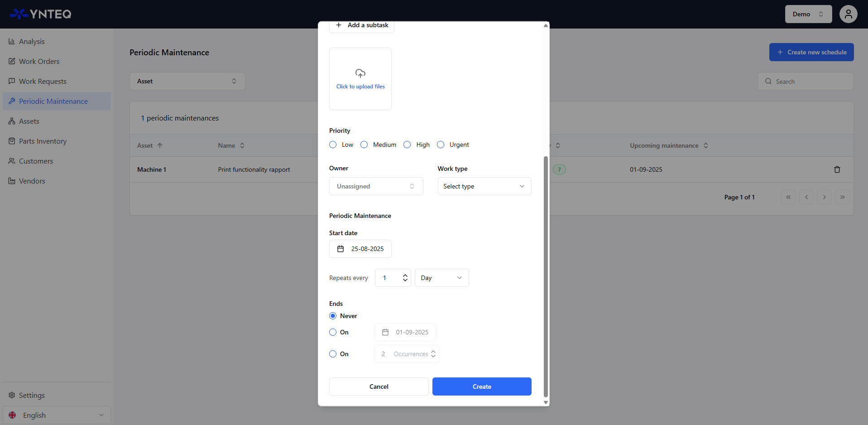Go to the next page arrow
Image resolution: width=868 pixels, height=425 pixels.
pyautogui.click(x=824, y=197)
